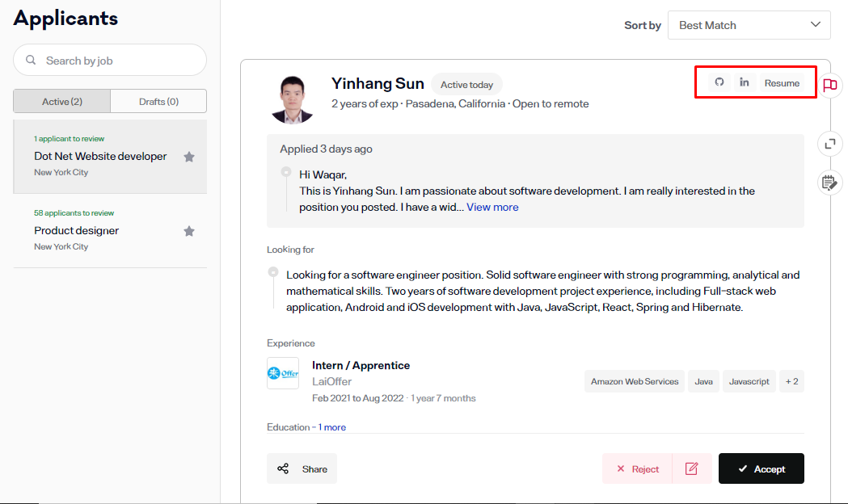Switch to the Drafts (0) tab
Image resolution: width=848 pixels, height=504 pixels.
coord(158,101)
